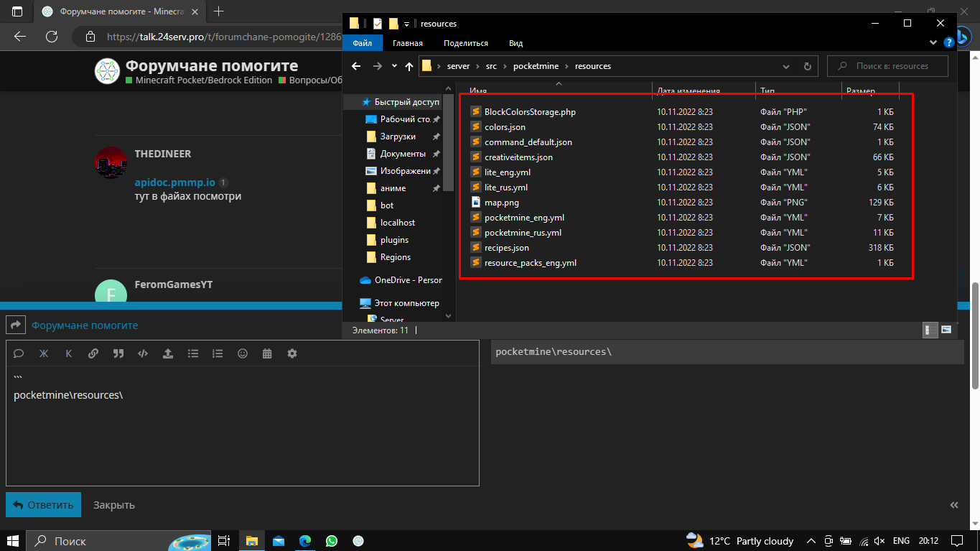The image size is (980, 551).
Task: Show hidden system tray icons
Action: coord(811,541)
